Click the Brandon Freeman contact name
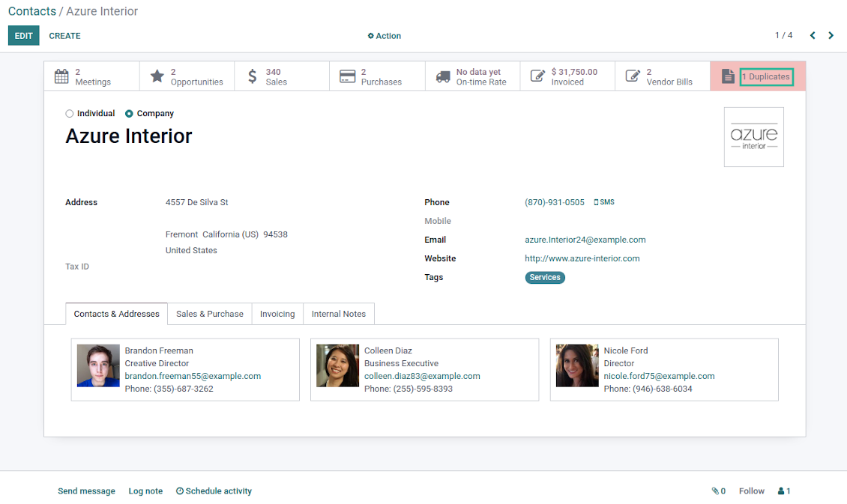Viewport: 847px width, 504px height. coord(159,350)
